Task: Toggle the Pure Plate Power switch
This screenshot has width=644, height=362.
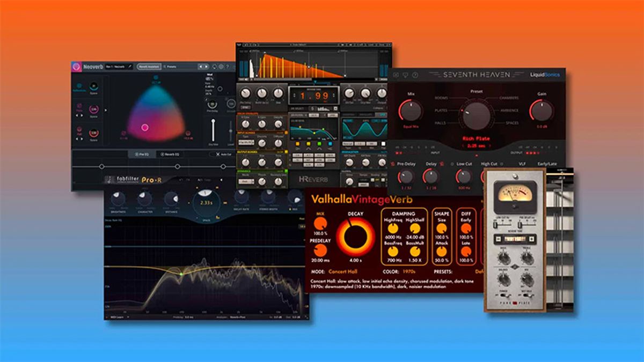Action: [503, 296]
